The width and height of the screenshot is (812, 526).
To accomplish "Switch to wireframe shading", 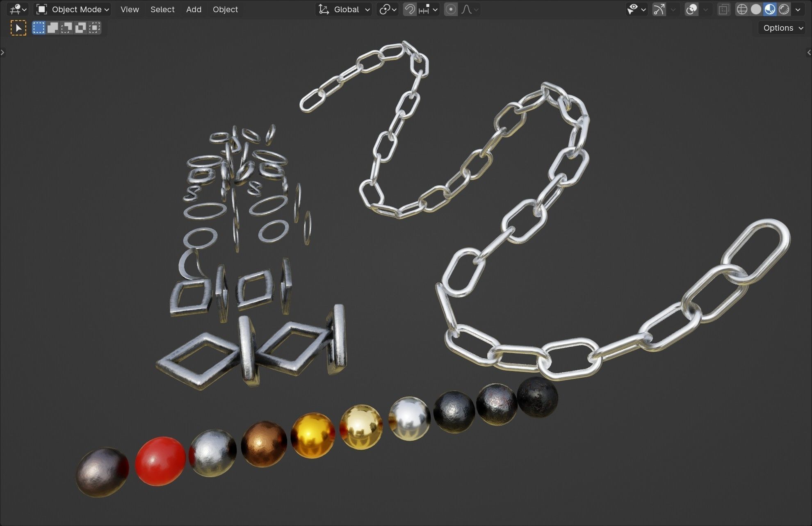I will pos(742,9).
